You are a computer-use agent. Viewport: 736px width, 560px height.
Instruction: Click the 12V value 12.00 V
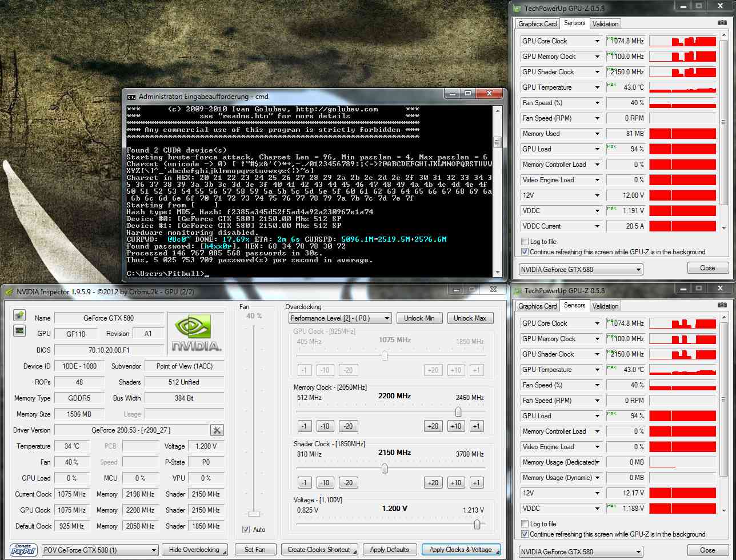coord(626,195)
